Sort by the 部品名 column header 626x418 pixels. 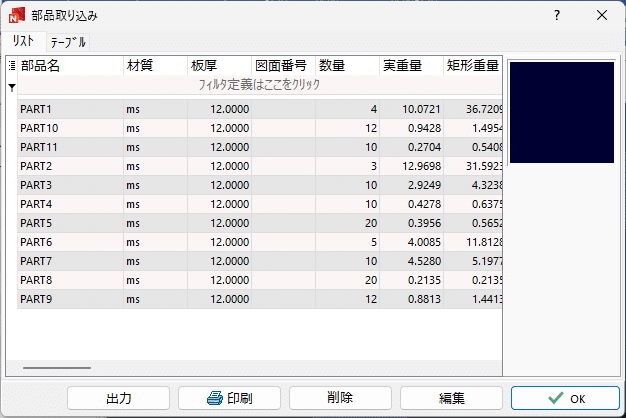(71, 65)
